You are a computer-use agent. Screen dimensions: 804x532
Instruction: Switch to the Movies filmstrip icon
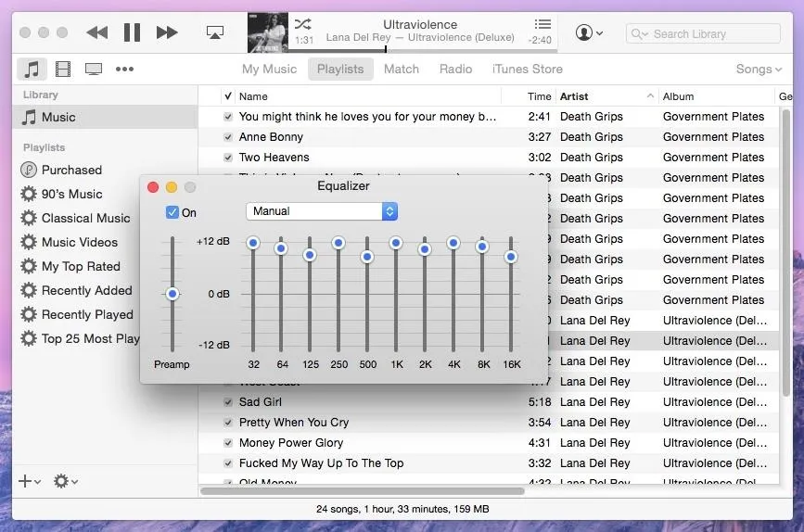click(62, 69)
